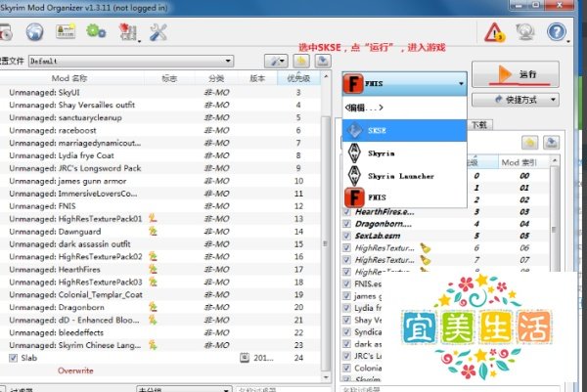Screen dimensions: 587x392
Task: Toggle the HearthFires.esm plugin checkbox
Action: 346,212
